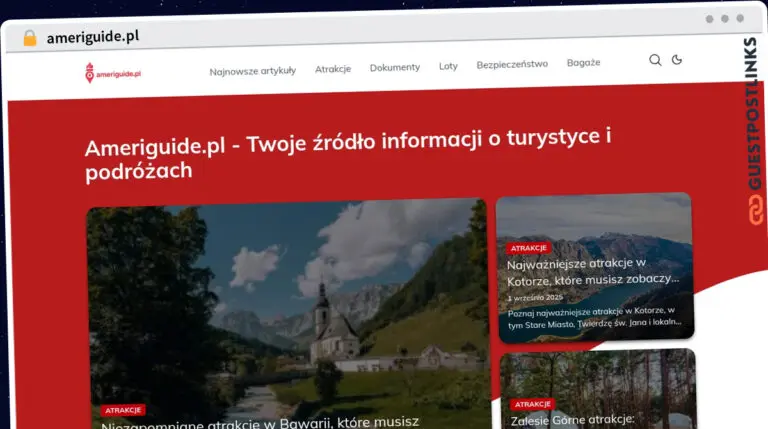Click the Kotor article date text
The width and height of the screenshot is (768, 429).
tap(535, 298)
